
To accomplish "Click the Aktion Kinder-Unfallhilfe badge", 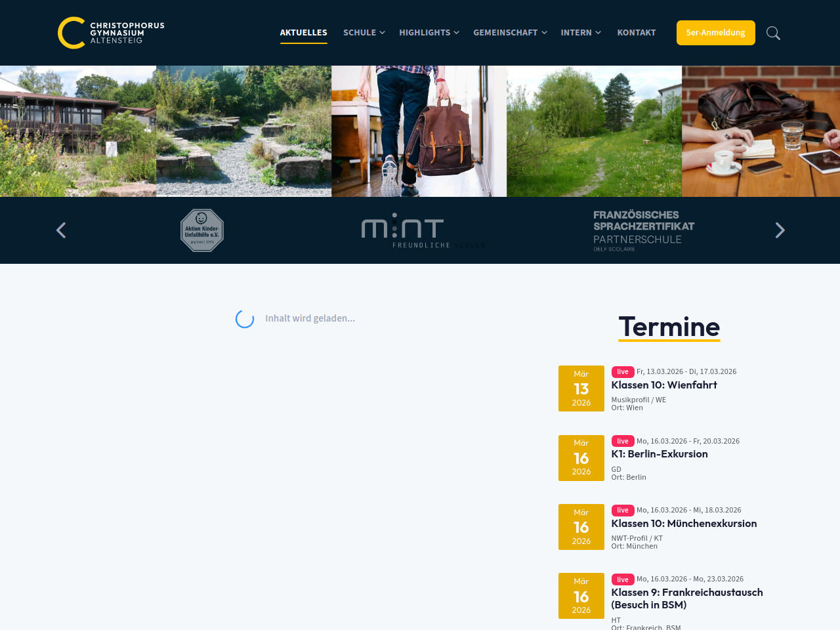I will 202,230.
